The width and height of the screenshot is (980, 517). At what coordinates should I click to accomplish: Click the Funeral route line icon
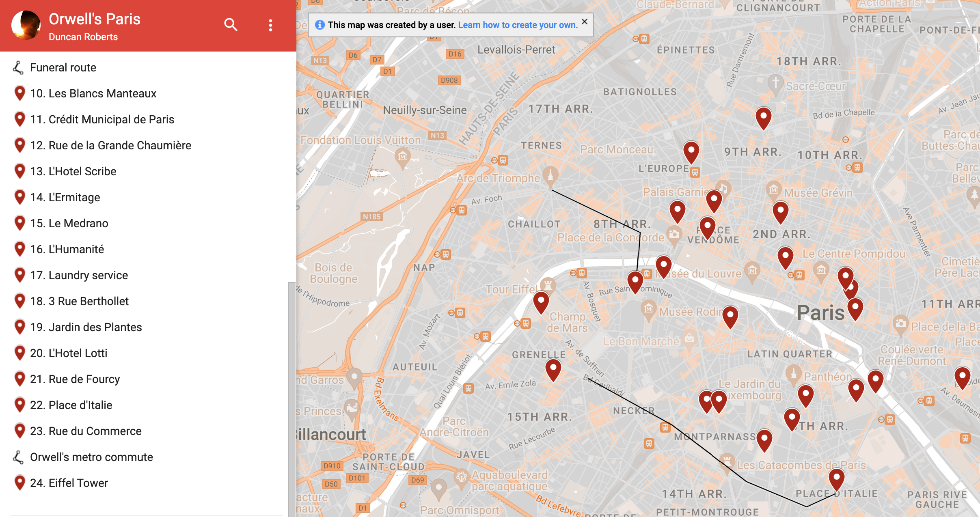(18, 68)
